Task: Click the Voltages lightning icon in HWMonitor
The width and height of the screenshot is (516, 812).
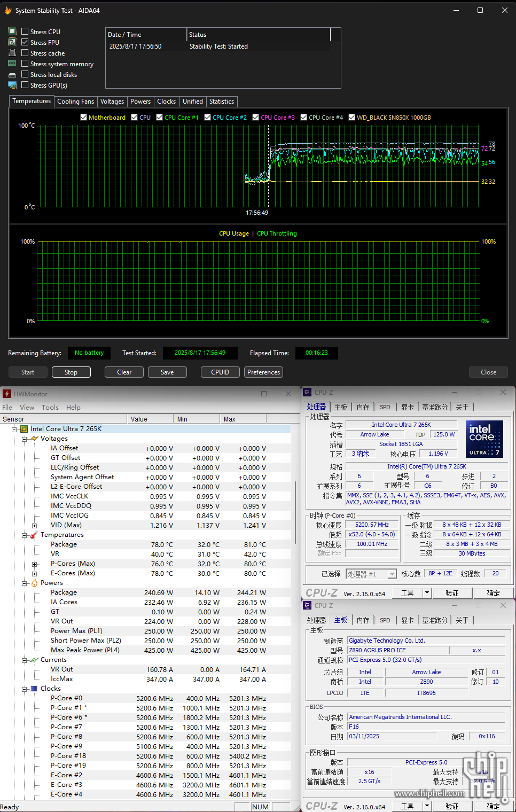Action: [x=34, y=439]
